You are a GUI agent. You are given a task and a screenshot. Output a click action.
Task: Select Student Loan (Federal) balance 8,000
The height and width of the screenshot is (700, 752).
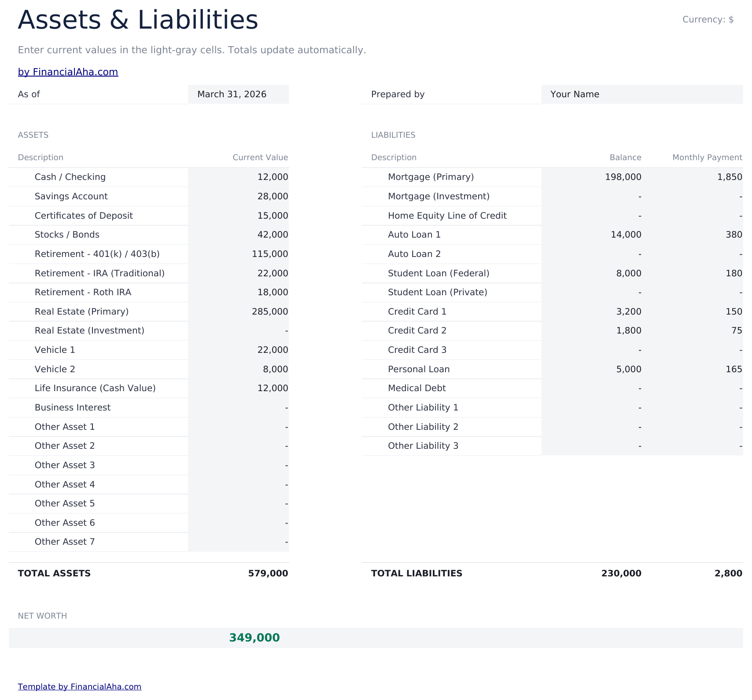coord(592,273)
